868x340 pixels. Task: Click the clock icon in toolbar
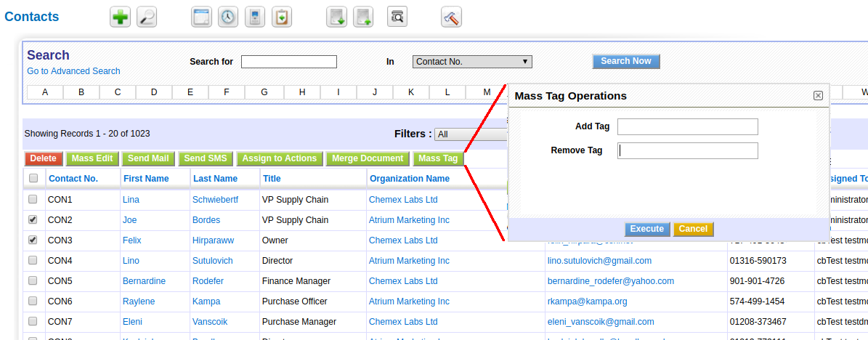228,17
